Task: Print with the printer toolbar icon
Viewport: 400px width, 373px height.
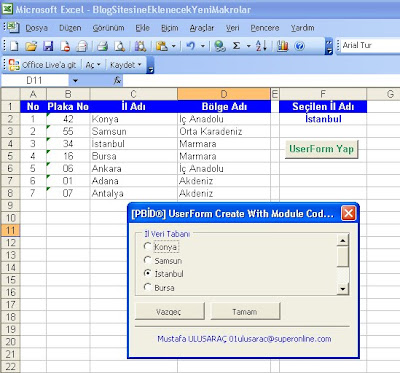Action: click(102, 46)
